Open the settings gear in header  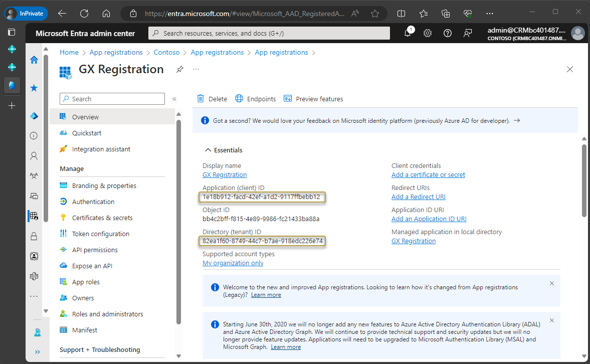tap(428, 33)
